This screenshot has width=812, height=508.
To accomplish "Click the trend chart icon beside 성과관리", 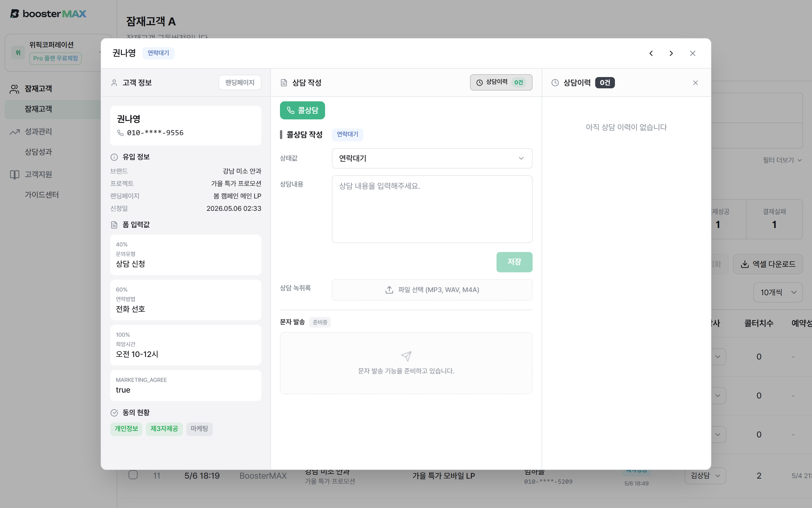I will pos(14,132).
